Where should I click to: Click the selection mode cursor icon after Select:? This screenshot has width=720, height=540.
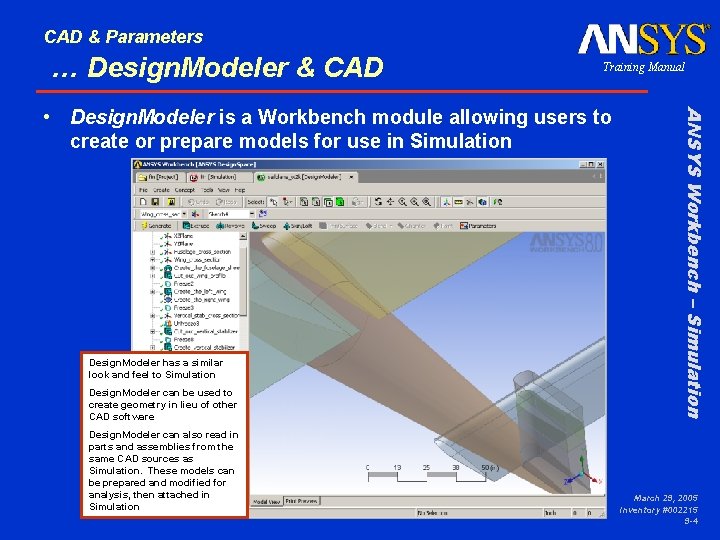coord(274,202)
